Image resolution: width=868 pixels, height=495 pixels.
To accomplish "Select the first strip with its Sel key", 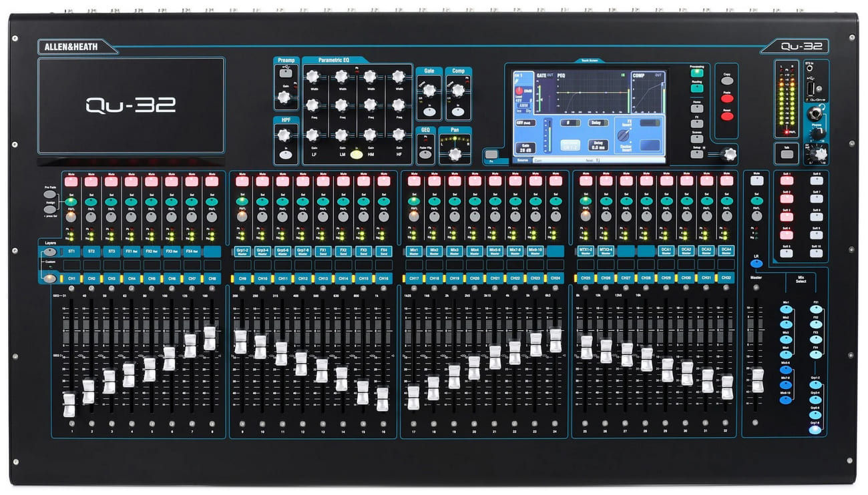I will [x=70, y=200].
